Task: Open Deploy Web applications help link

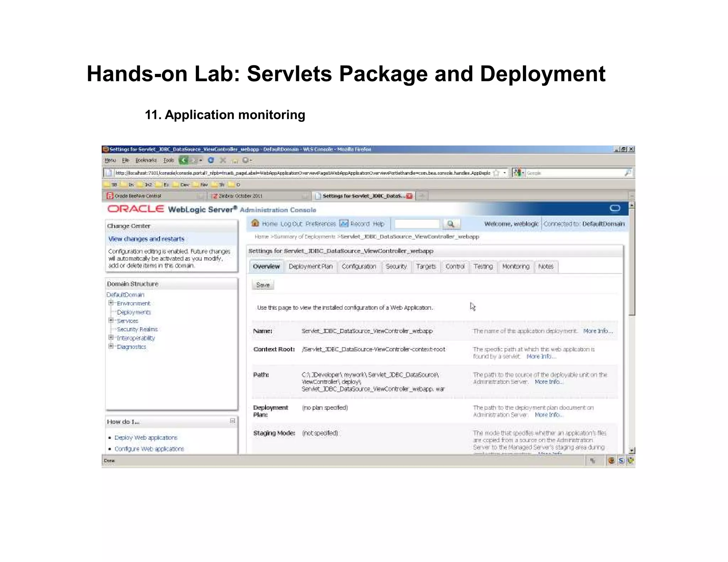Action: click(146, 438)
